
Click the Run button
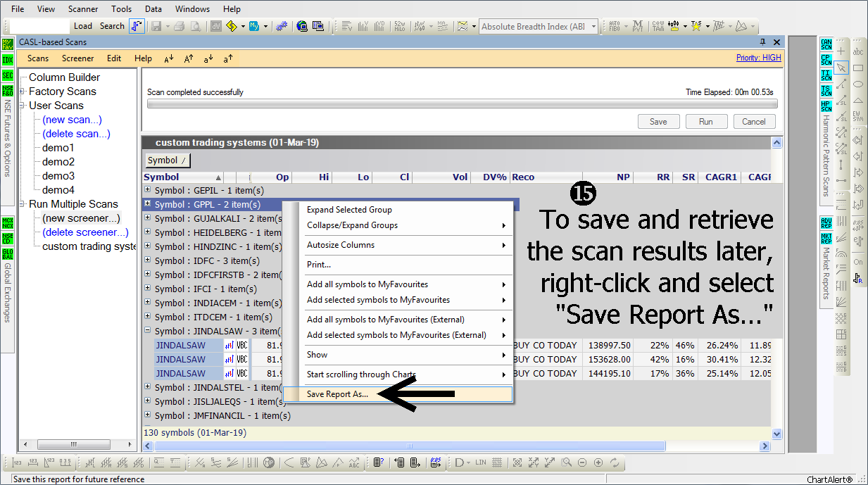(x=706, y=122)
